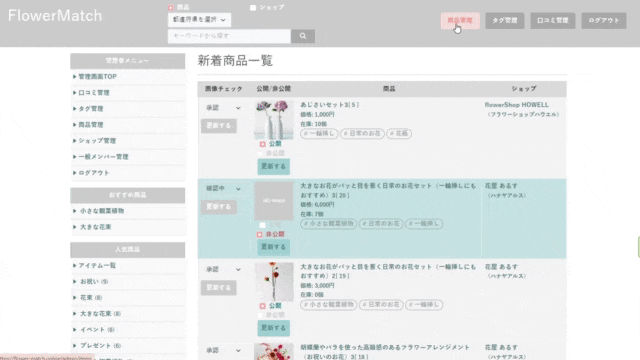Go to 管理画面TOP in sidebar

[98, 76]
